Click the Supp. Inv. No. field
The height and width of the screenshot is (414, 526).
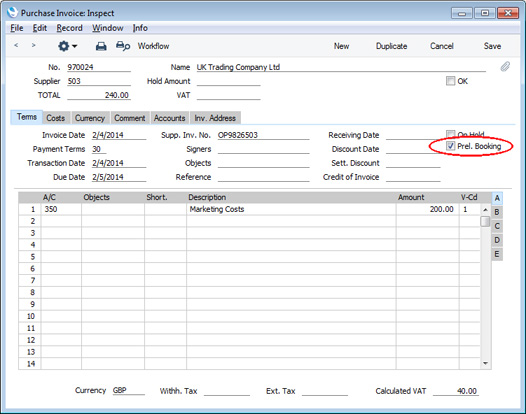point(263,135)
